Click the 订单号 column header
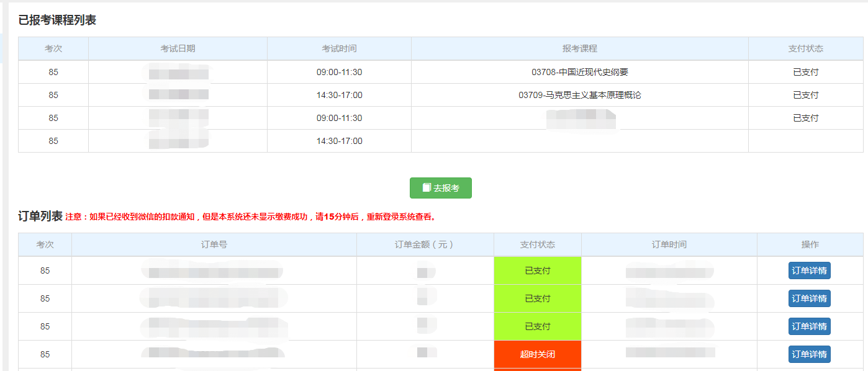Viewport: 868px width, 371px height. [214, 244]
